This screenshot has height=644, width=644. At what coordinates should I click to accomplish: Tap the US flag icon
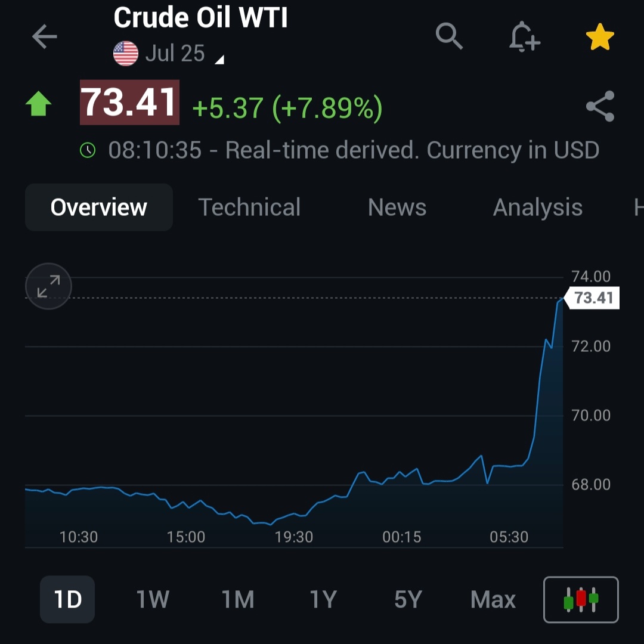(126, 54)
